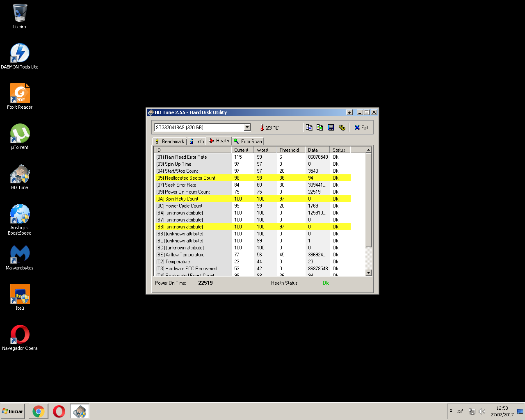This screenshot has height=420, width=525.
Task: Click the Exit button in HD Tune
Action: pos(361,128)
